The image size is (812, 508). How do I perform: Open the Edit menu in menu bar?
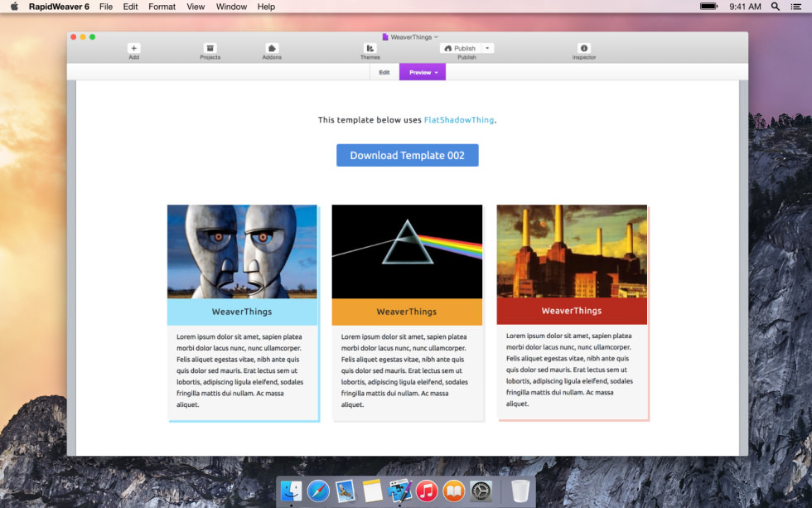tap(131, 7)
